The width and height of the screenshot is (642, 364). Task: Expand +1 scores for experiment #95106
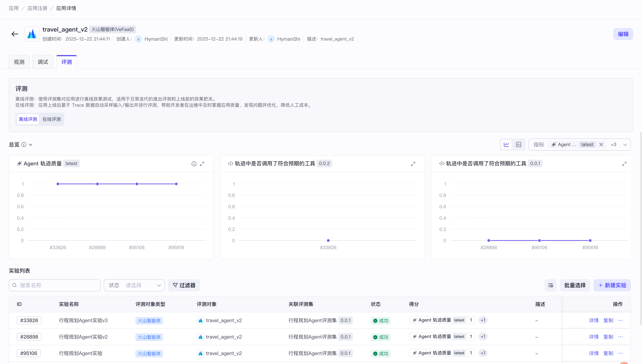coord(483,353)
